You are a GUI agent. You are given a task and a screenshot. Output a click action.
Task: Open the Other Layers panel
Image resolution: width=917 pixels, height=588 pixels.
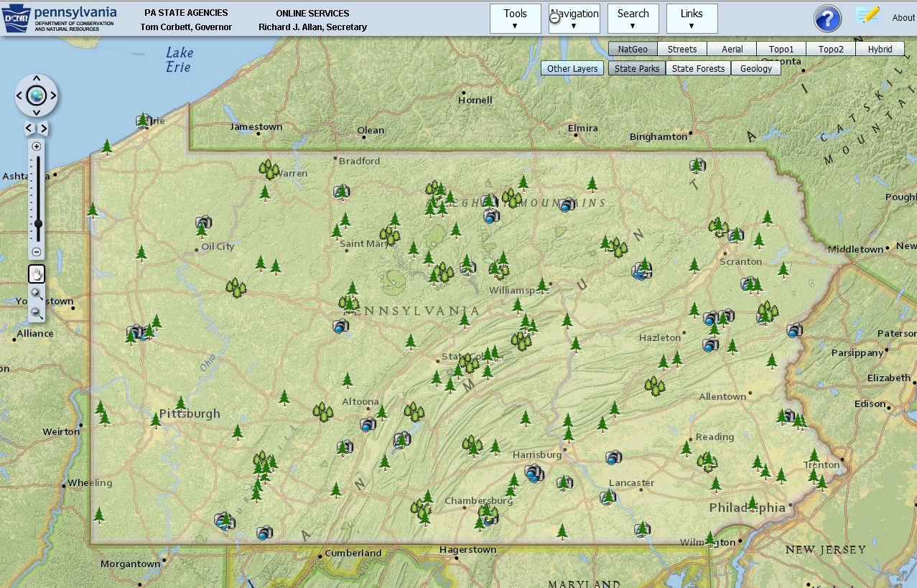click(572, 67)
